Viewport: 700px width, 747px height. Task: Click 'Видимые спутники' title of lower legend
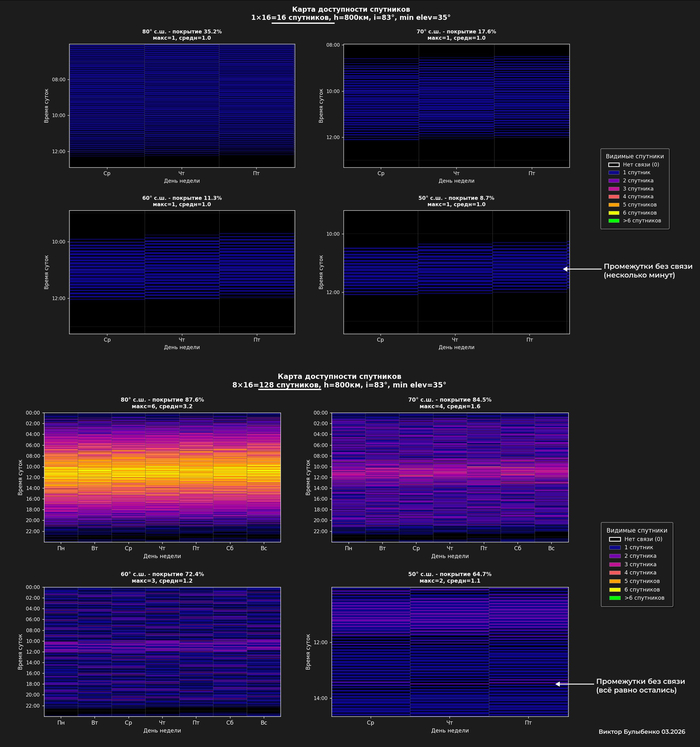click(637, 530)
